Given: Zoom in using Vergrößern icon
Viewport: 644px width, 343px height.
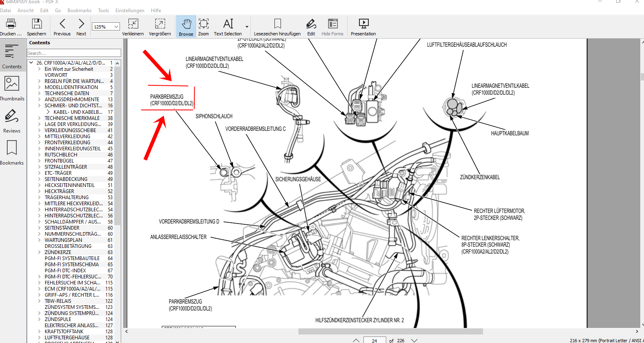Looking at the screenshot, I should pyautogui.click(x=160, y=24).
